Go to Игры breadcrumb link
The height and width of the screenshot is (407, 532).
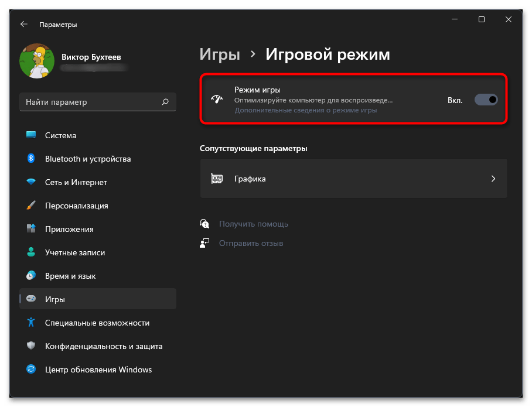(x=220, y=54)
